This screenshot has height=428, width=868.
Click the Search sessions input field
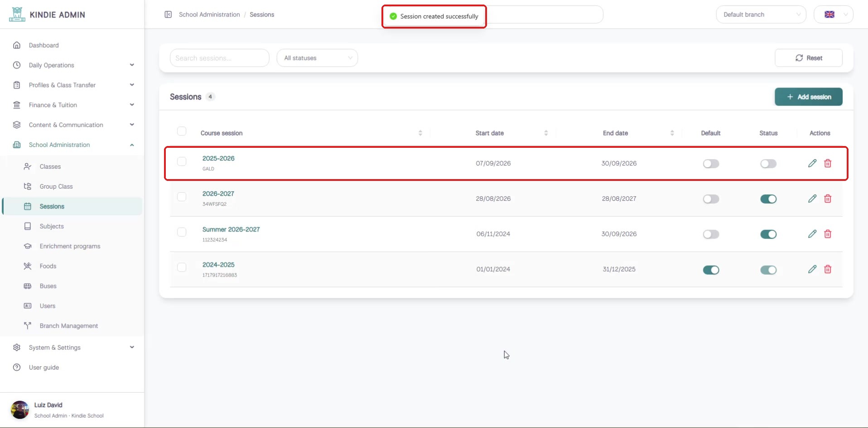click(x=219, y=58)
